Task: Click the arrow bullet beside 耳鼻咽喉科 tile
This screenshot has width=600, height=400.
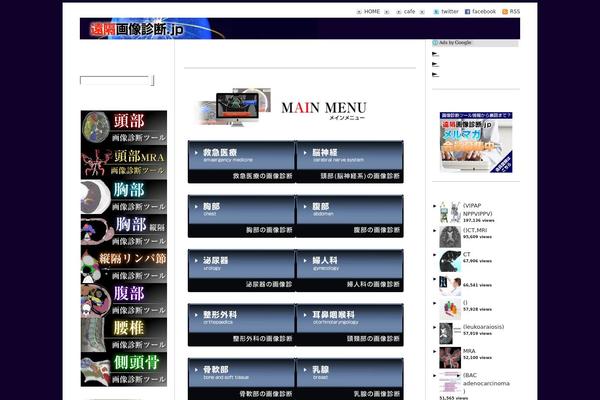Action: tap(305, 315)
